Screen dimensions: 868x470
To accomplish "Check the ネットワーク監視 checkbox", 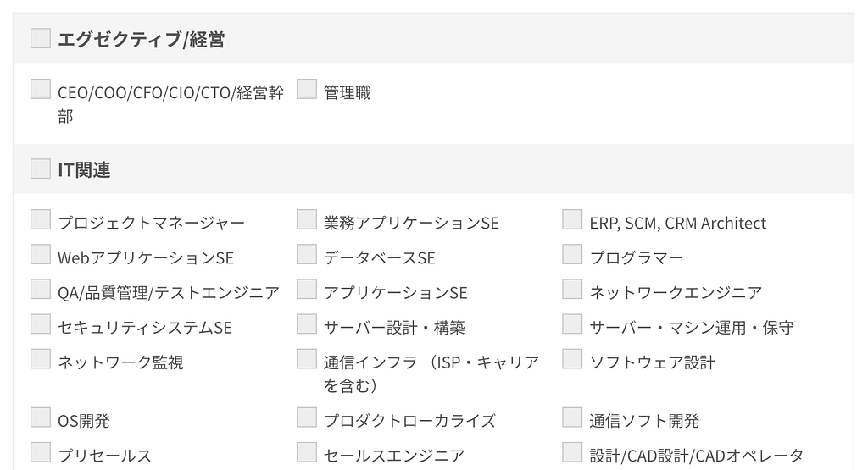I will coord(41,359).
